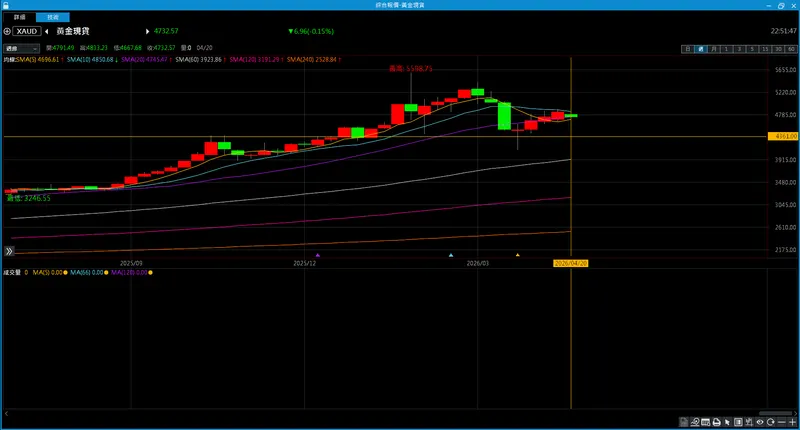
Task: Click the 2025/09 date axis label
Action: point(131,263)
